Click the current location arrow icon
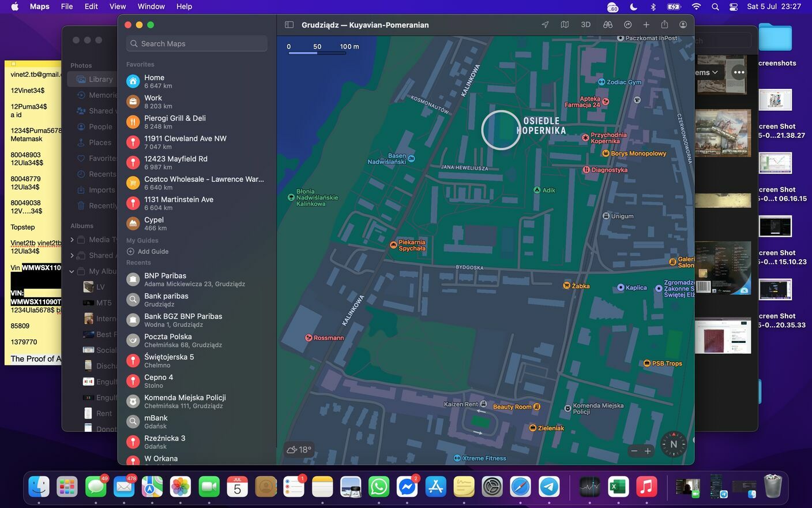The width and height of the screenshot is (812, 508). click(x=545, y=25)
